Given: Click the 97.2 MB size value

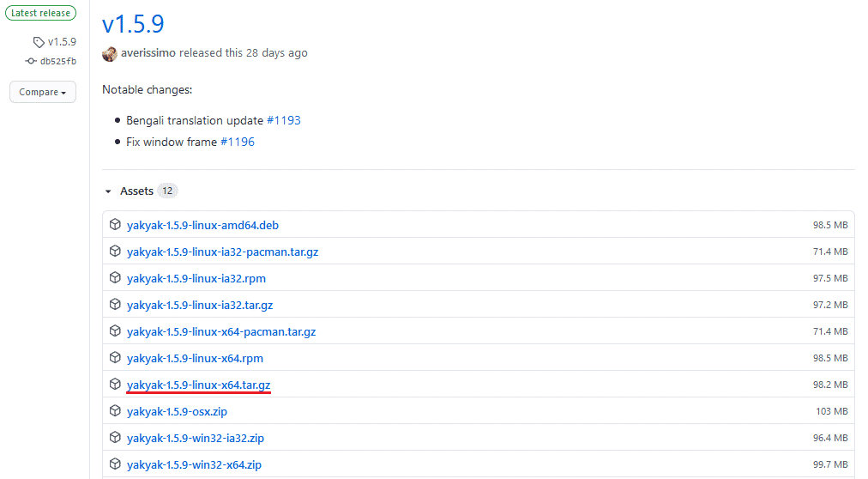Looking at the screenshot, I should click(x=830, y=305).
